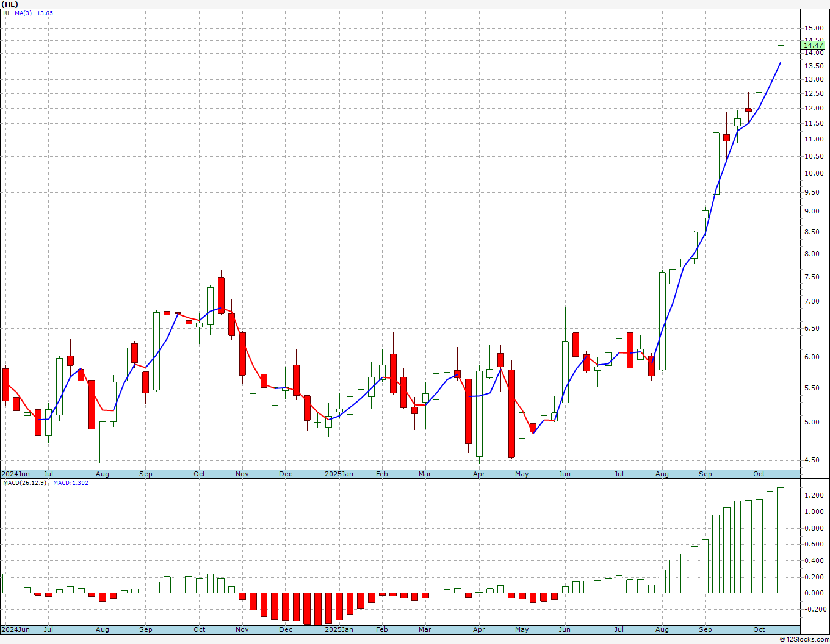Image resolution: width=830 pixels, height=644 pixels.
Task: Click the 2024Jun label on price chart axis
Action: 15,474
